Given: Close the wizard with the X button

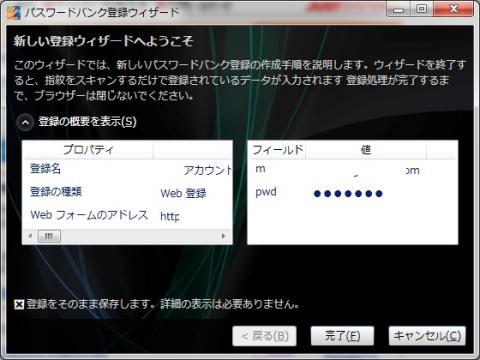Looking at the screenshot, I should click(x=454, y=9).
